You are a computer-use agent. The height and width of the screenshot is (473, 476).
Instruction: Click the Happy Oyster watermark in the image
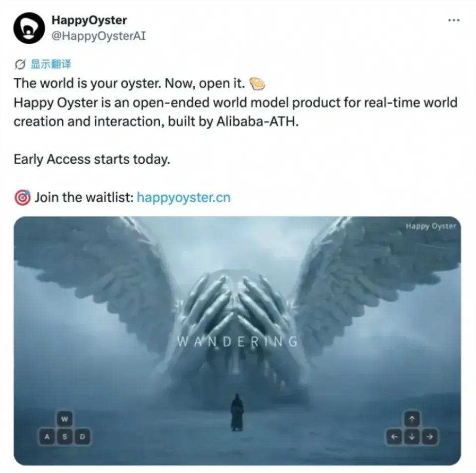click(x=431, y=226)
